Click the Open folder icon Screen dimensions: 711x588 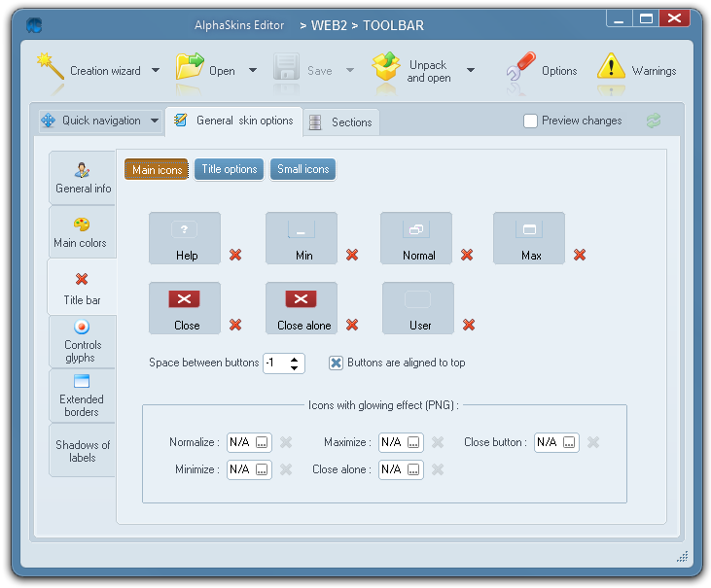(x=190, y=66)
